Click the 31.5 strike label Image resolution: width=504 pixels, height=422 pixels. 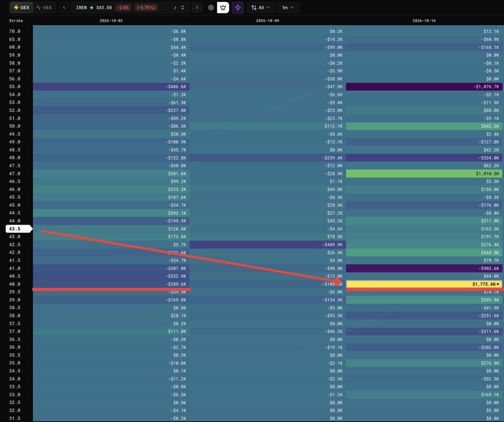(x=15, y=418)
